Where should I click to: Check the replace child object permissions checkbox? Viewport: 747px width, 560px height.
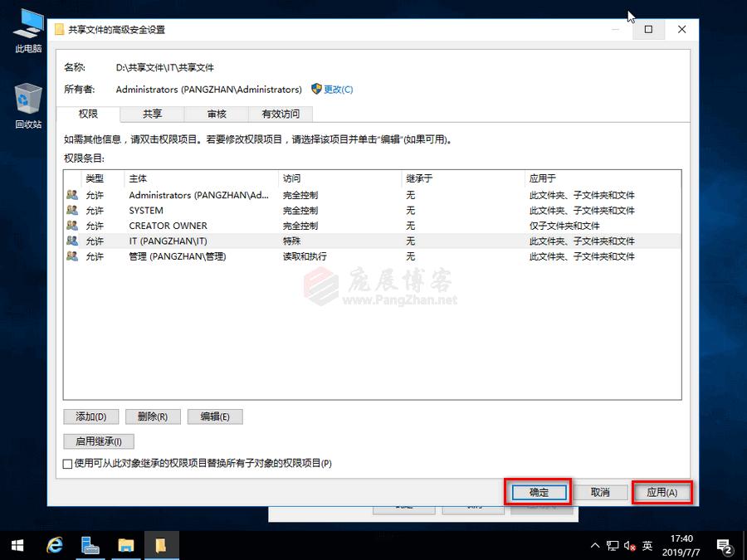tap(67, 463)
